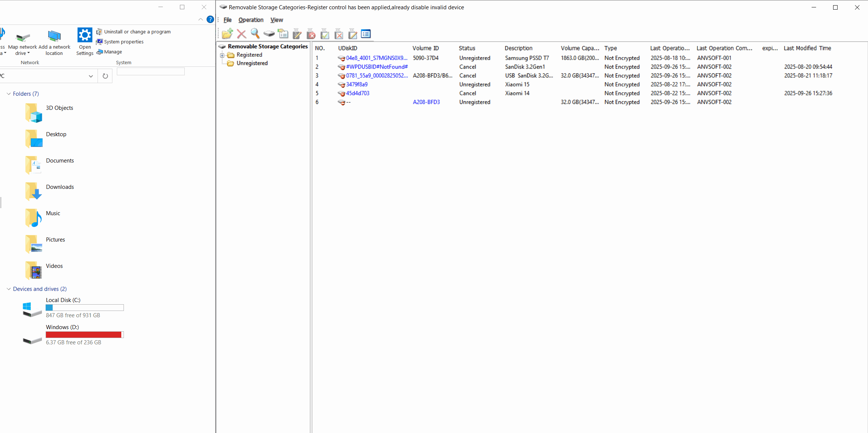Click the gray disk drive toolbar icon
The image size is (868, 433).
[269, 34]
